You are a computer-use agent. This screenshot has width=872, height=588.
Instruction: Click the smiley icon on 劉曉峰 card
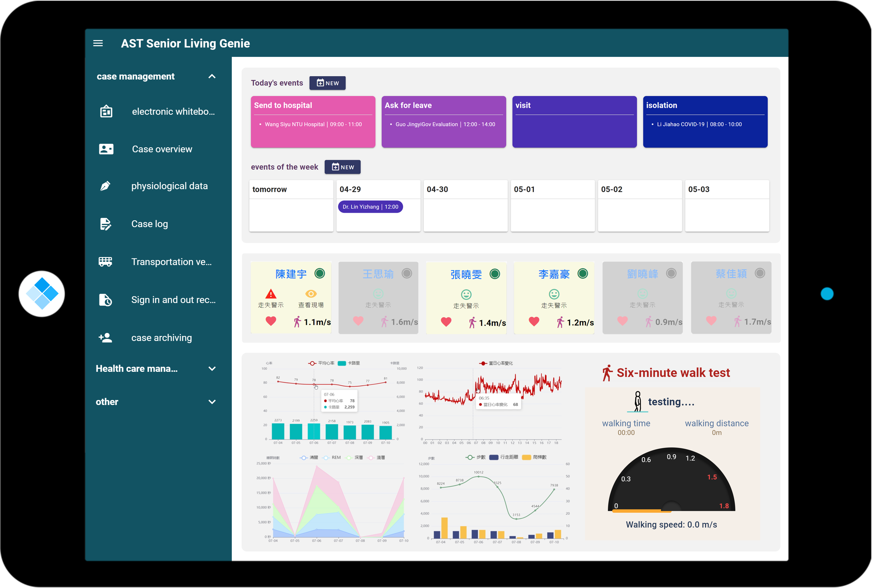(x=643, y=294)
